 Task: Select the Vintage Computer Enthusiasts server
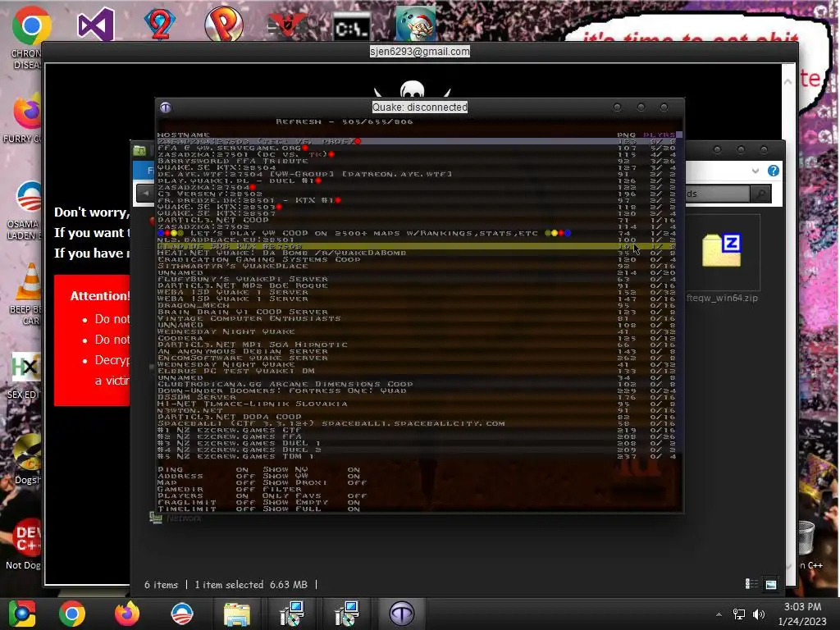(416, 318)
